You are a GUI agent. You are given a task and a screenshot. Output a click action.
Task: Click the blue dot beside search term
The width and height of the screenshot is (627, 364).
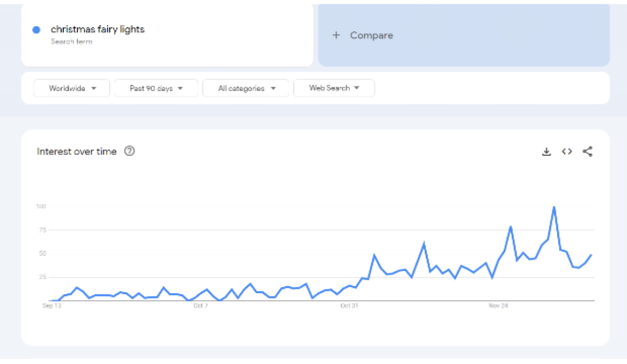pos(36,30)
